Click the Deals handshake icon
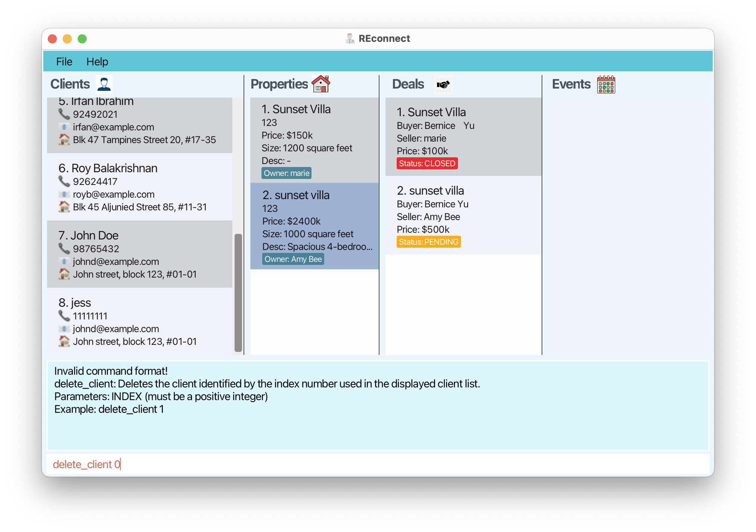 coord(443,84)
